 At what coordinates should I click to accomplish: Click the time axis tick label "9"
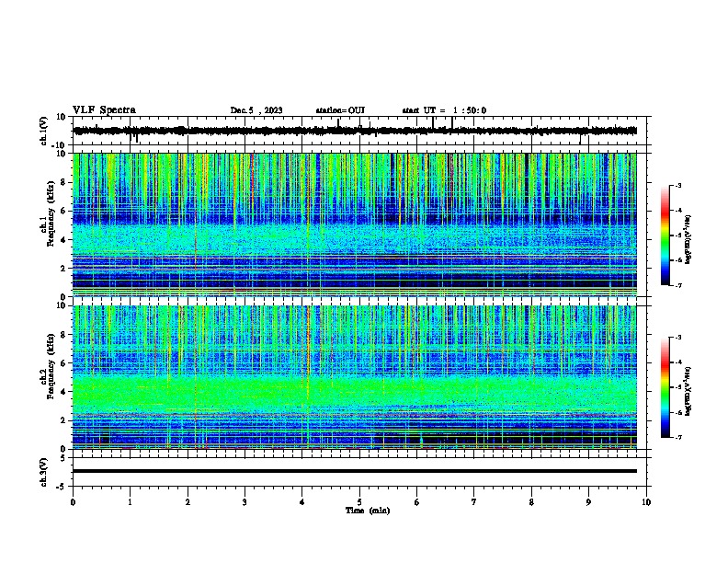point(588,502)
